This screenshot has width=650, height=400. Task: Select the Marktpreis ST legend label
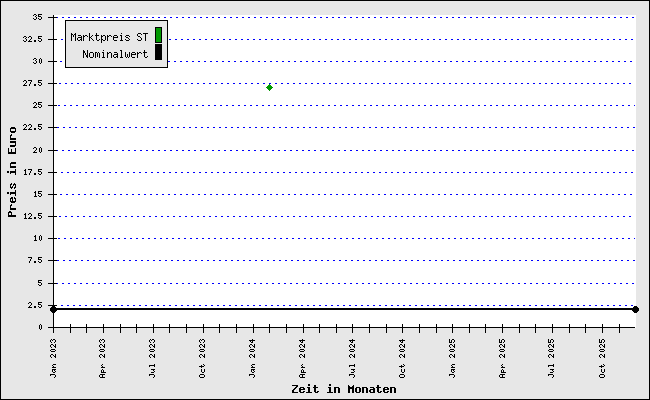tap(109, 36)
